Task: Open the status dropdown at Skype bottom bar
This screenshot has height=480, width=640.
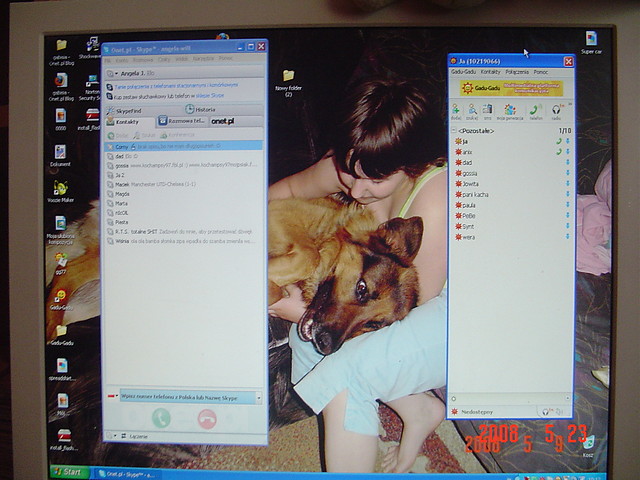Action: tap(111, 436)
